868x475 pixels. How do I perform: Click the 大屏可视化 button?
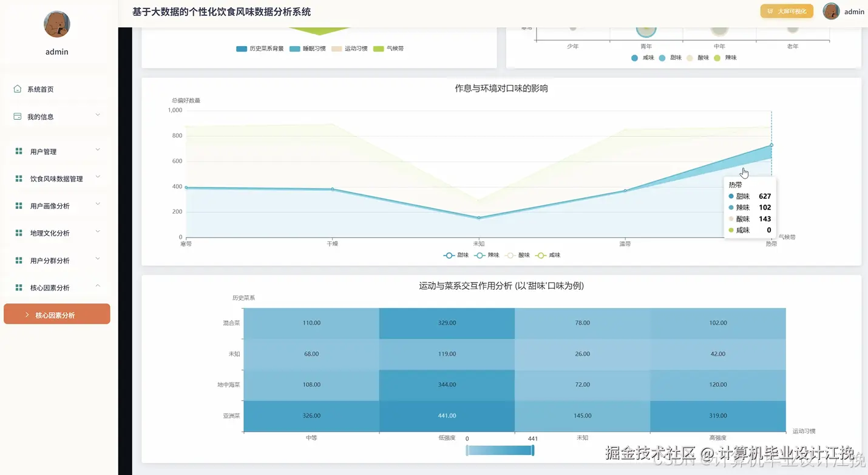[787, 12]
